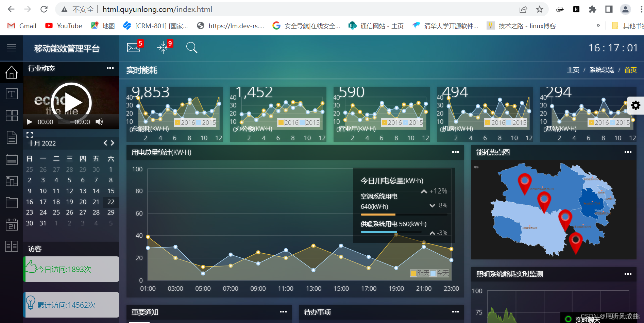
Task: Click the video progress bar
Action: (64, 122)
